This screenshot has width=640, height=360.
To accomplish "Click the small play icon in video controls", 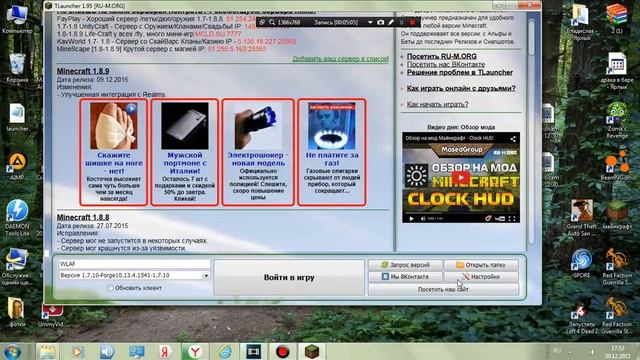I will 411,219.
